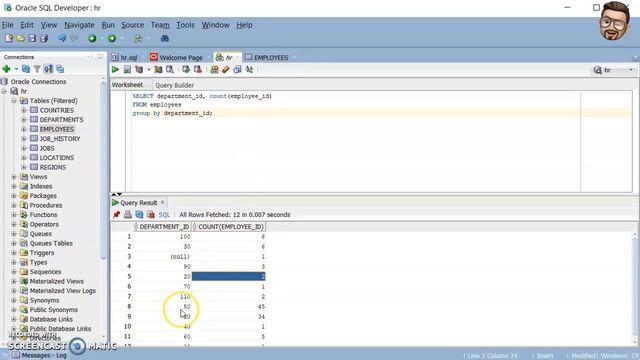Image resolution: width=640 pixels, height=360 pixels.
Task: Select the EMPLOYEES table in tree
Action: pos(57,129)
